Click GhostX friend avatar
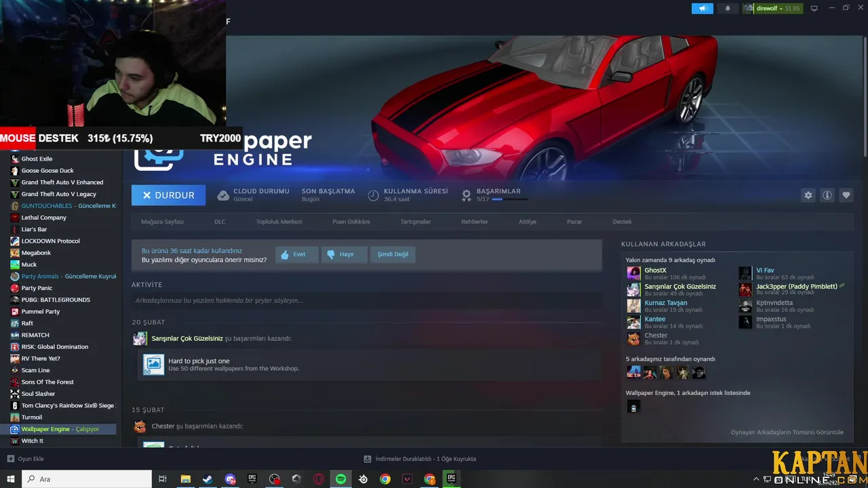The image size is (868, 488). (633, 273)
